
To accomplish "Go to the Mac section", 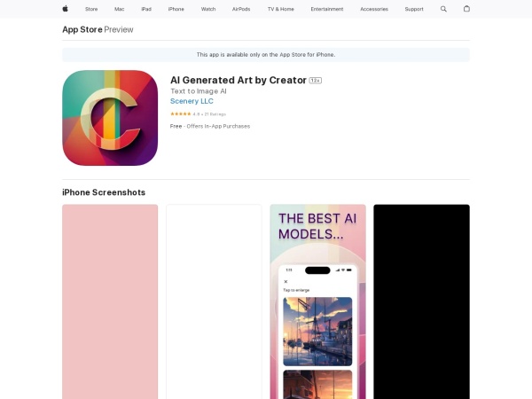I will [119, 9].
